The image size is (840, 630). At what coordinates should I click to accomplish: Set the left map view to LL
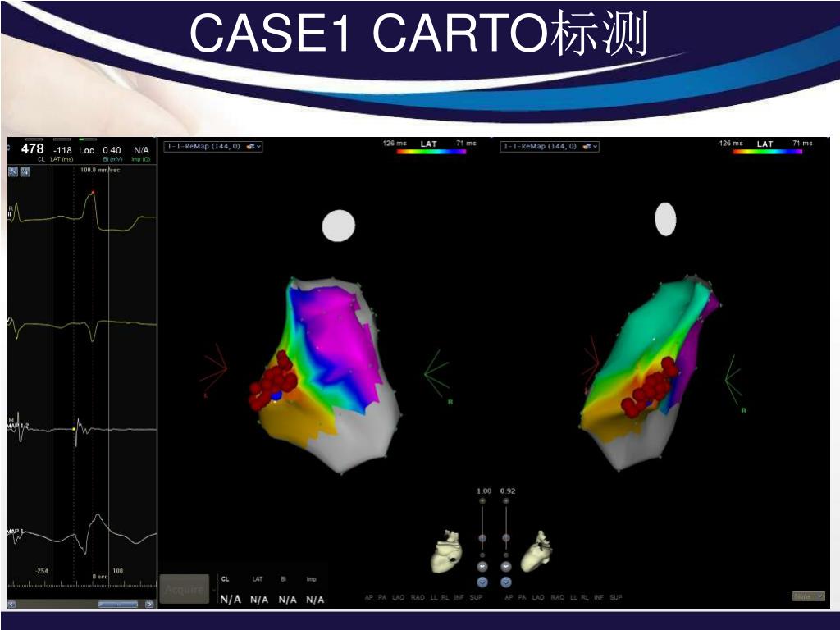coord(435,597)
